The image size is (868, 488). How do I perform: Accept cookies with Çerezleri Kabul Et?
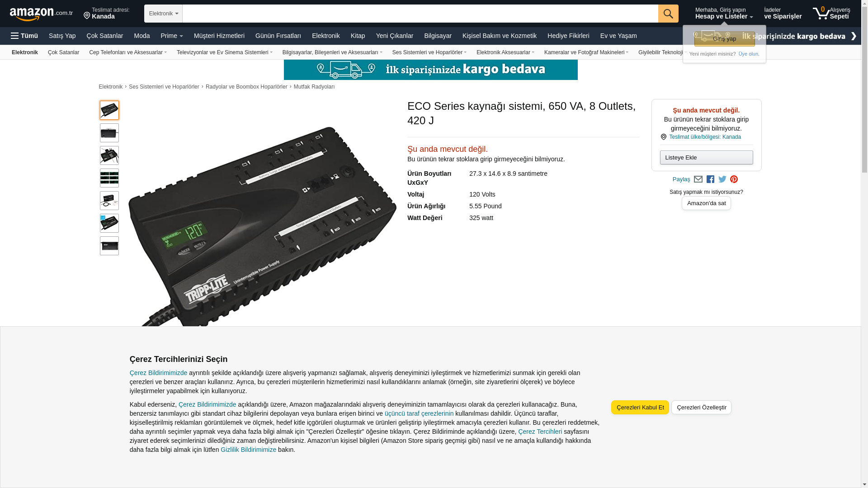640,407
